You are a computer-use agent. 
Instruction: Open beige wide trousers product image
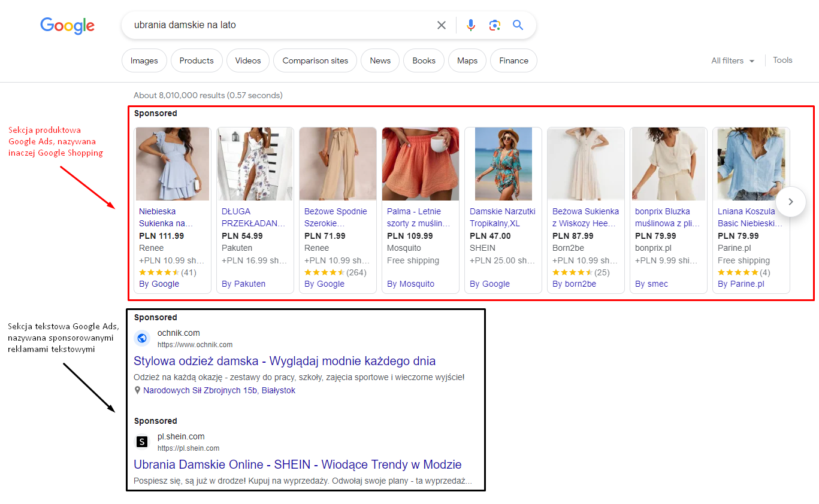[338, 164]
